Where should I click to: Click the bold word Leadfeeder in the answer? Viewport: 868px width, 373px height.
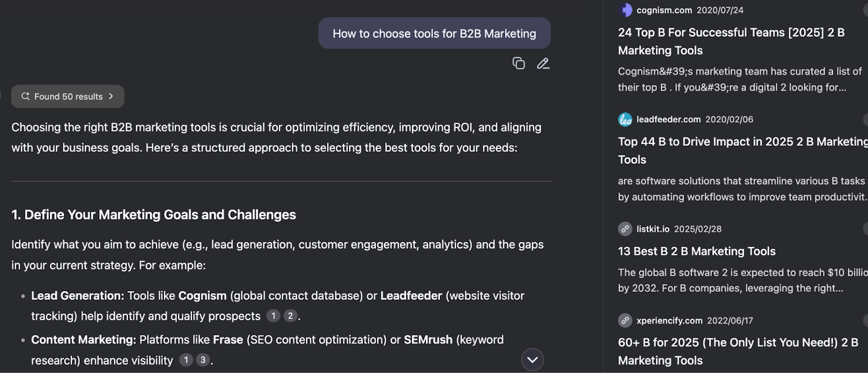click(411, 295)
